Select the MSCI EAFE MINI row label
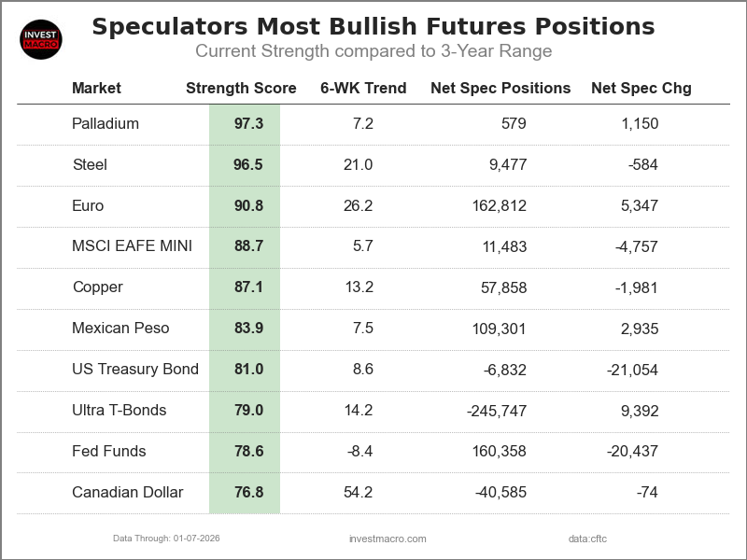Image resolution: width=747 pixels, height=560 pixels. tap(132, 246)
